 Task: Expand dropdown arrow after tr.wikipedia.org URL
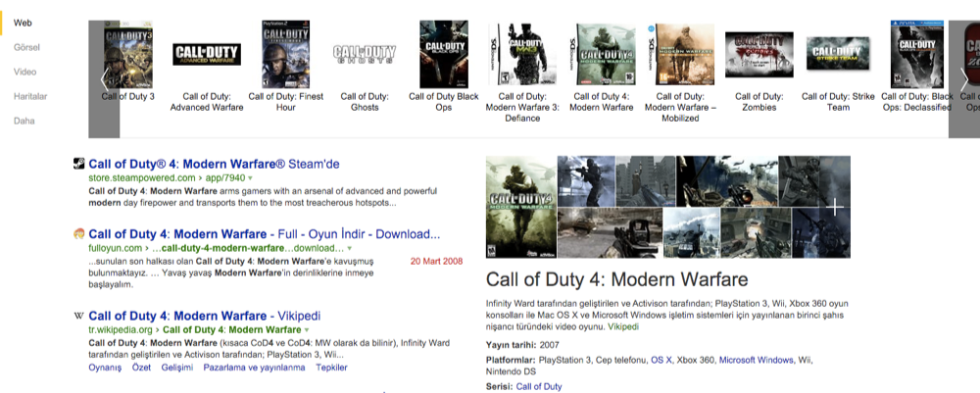pos(307,330)
